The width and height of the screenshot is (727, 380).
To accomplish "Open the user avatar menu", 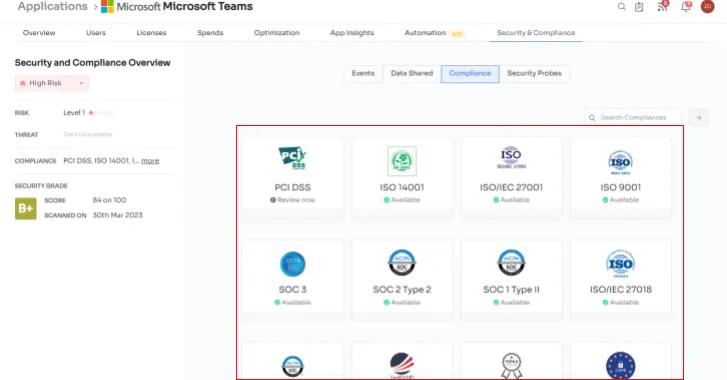I will [707, 6].
